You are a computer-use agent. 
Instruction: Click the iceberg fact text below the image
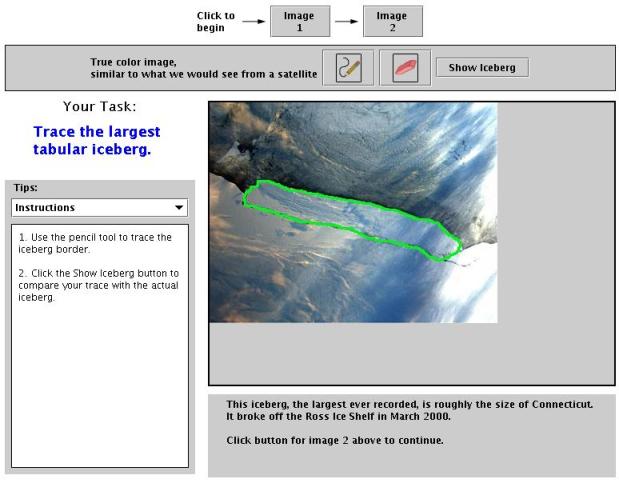410,410
